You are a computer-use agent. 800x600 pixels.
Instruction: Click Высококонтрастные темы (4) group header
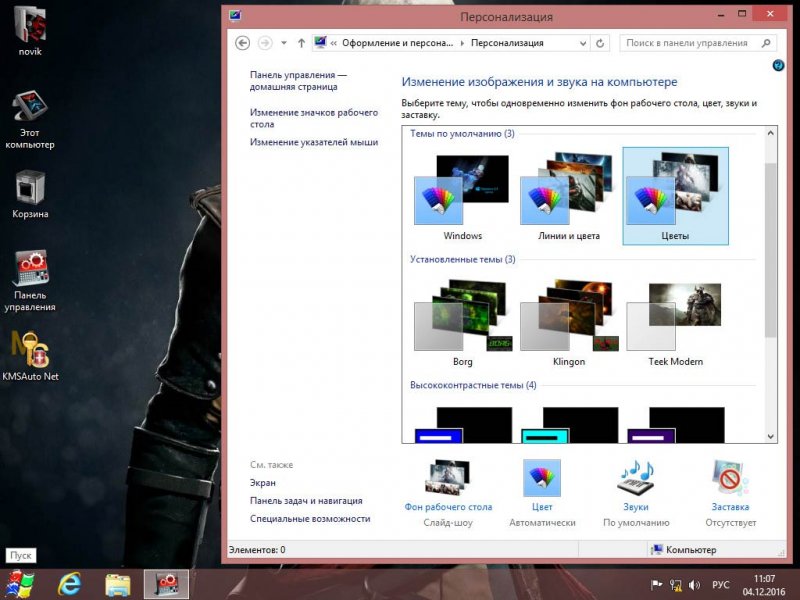[x=473, y=385]
